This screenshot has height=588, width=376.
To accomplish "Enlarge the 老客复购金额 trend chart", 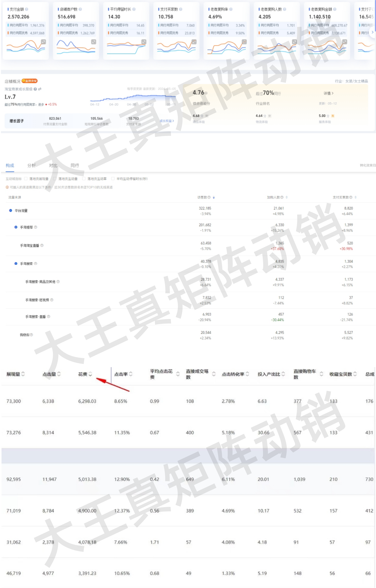I will [345, 42].
